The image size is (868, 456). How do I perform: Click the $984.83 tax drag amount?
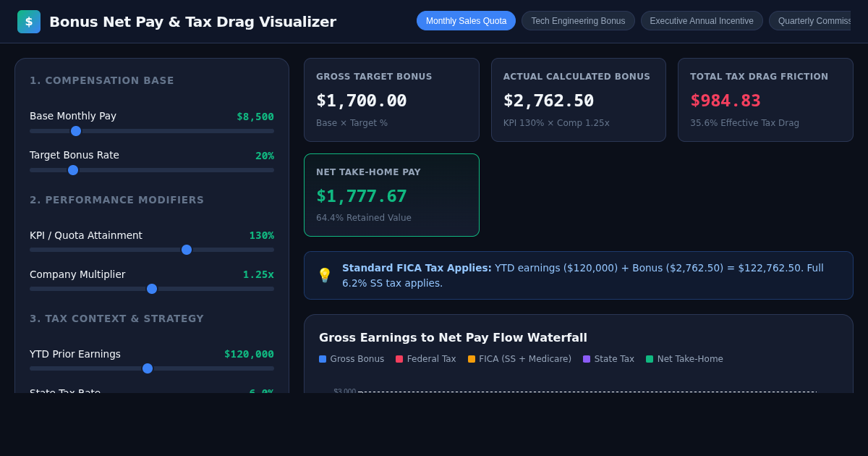pyautogui.click(x=726, y=101)
